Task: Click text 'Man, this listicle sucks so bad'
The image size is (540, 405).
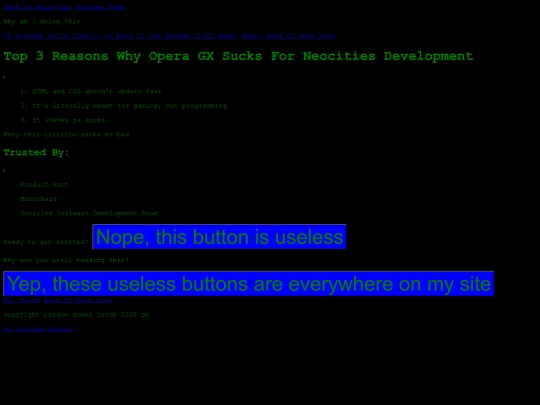Action: coord(66,135)
